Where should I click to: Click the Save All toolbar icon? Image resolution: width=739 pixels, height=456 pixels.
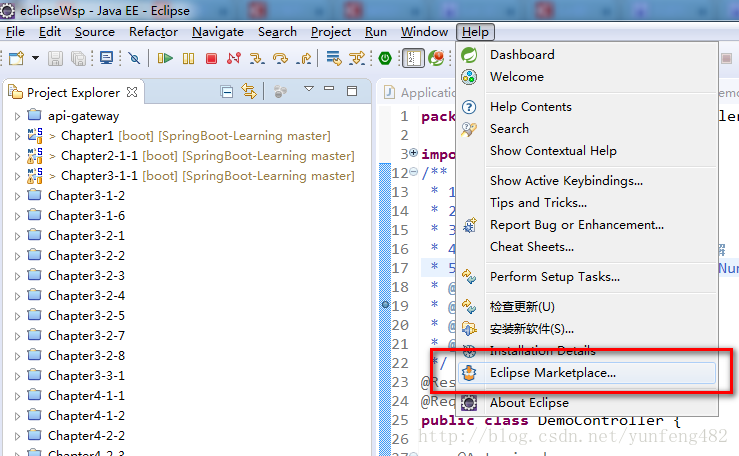tap(78, 58)
